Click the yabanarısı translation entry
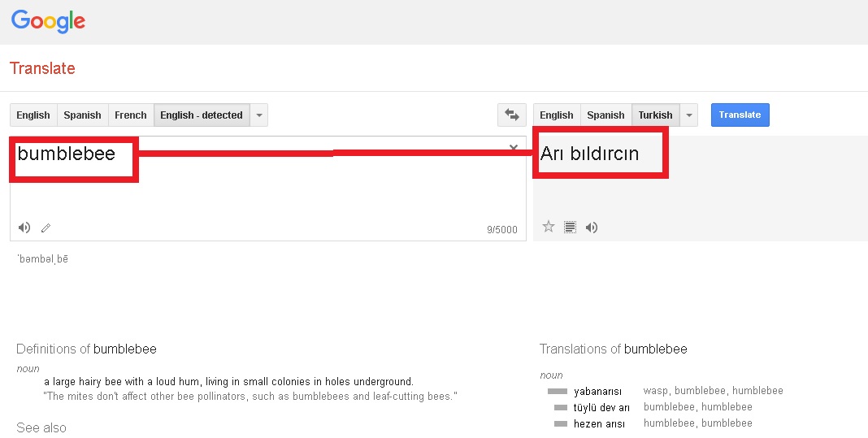Viewport: 868px width, 438px height. click(x=597, y=391)
